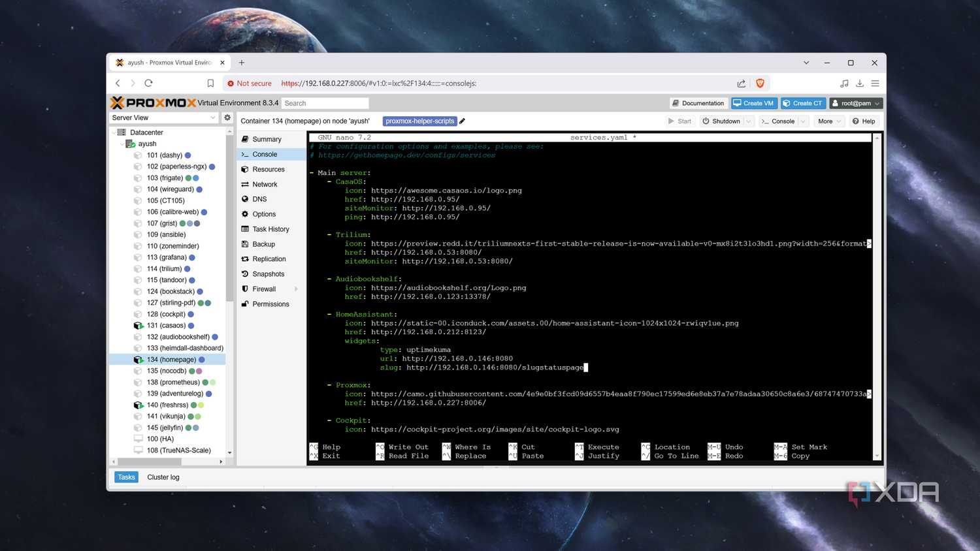Open the Shutdown dropdown arrow

(749, 121)
